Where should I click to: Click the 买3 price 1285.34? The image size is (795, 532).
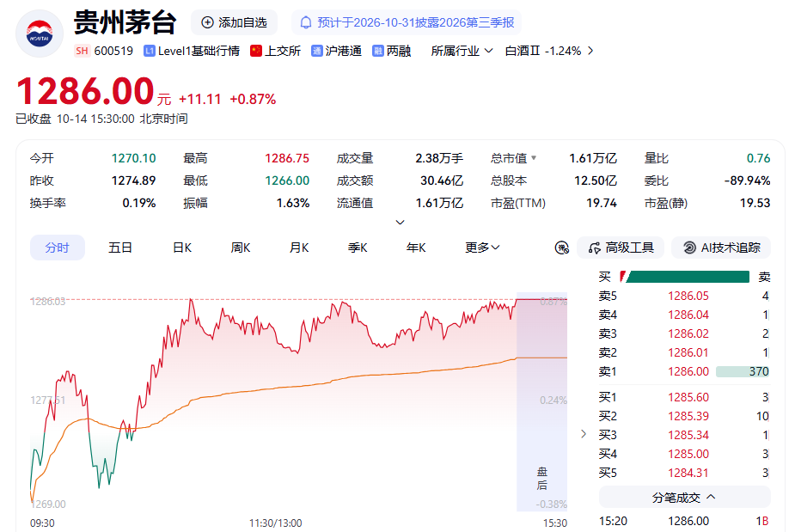pos(688,435)
